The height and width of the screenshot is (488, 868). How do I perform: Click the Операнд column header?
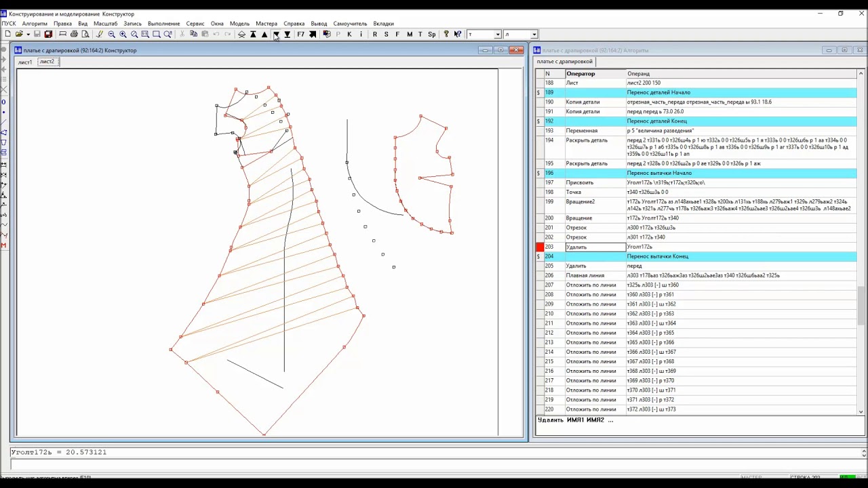click(x=741, y=73)
